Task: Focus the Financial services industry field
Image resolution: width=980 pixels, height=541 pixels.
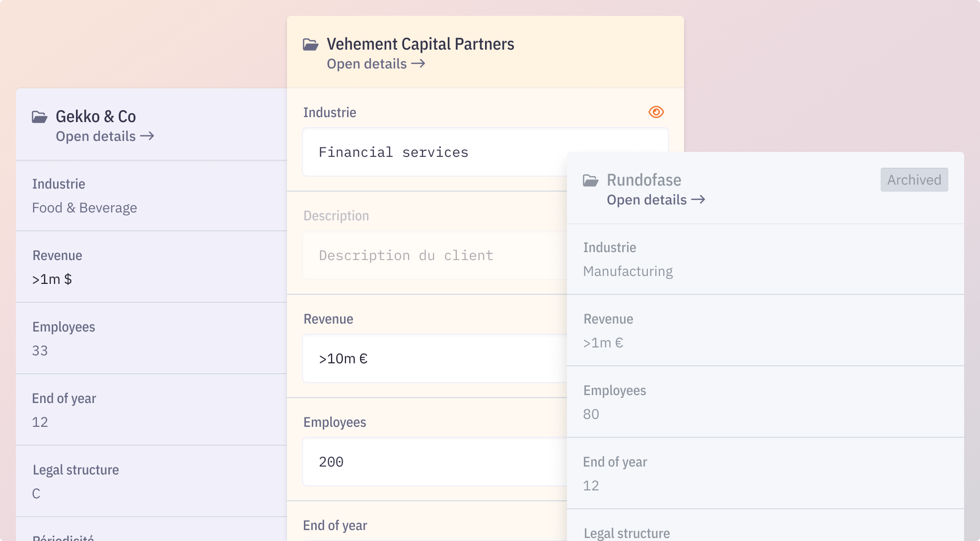Action: coord(435,152)
